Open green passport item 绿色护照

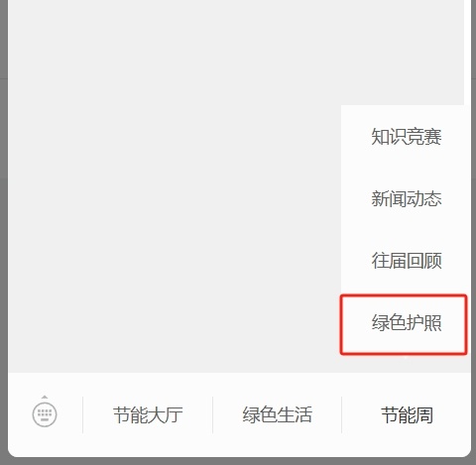pos(404,324)
